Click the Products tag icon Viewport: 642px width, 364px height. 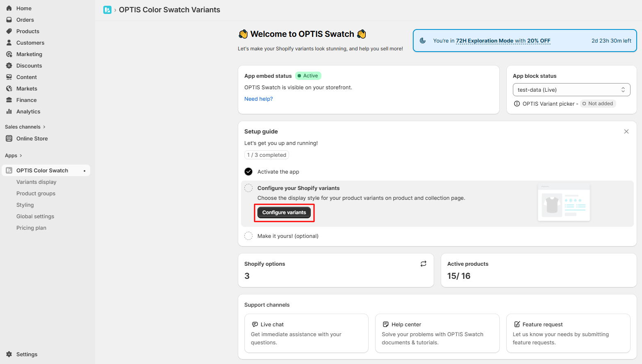pos(9,31)
